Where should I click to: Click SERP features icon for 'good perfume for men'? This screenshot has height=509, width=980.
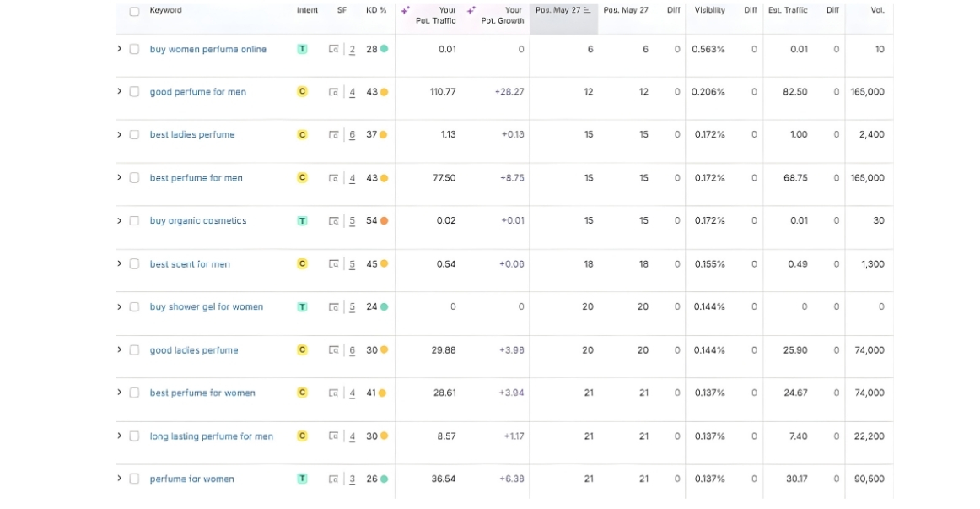coord(334,92)
